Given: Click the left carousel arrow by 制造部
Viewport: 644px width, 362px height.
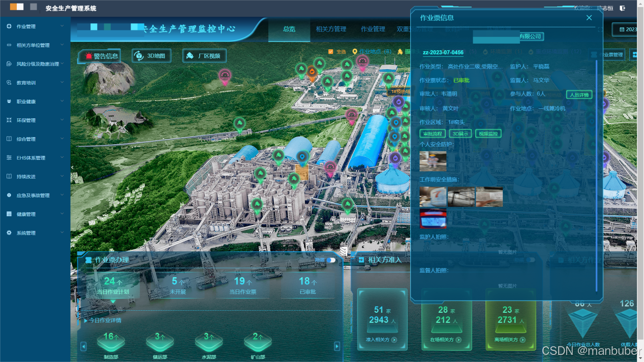Looking at the screenshot, I should coord(83,346).
